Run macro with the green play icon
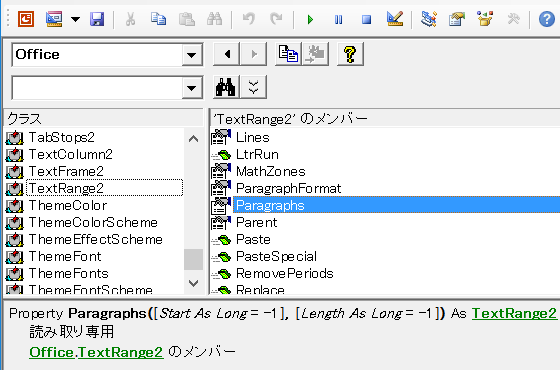Screen dimensions: 560x370 (x=310, y=19)
